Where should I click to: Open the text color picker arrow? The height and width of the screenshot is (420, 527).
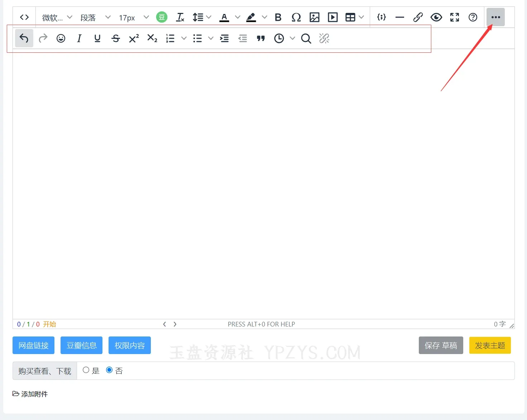(238, 17)
